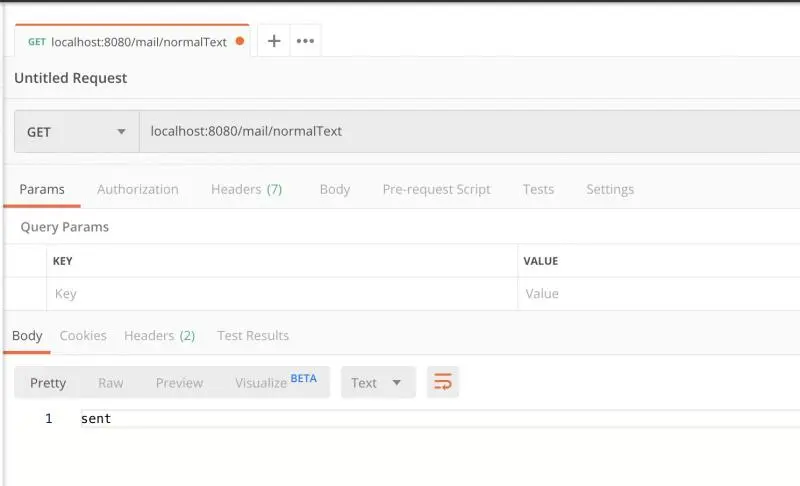Click the KEY column header
Image resolution: width=800 pixels, height=486 pixels.
[63, 261]
